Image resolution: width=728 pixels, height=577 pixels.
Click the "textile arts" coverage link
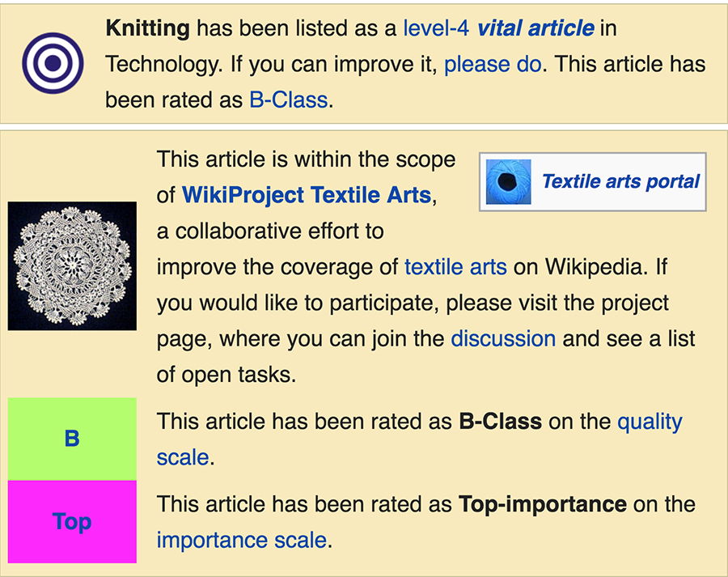(x=455, y=266)
